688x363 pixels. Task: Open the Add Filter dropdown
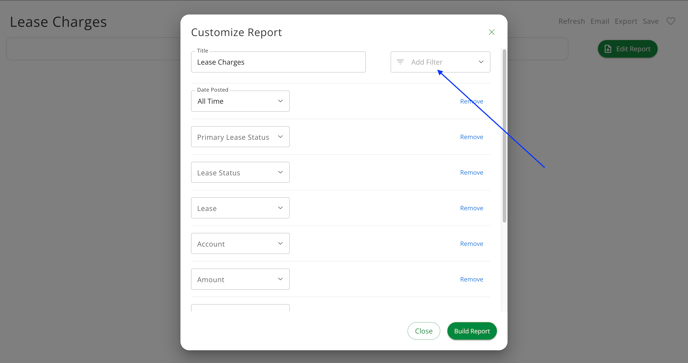coord(440,62)
